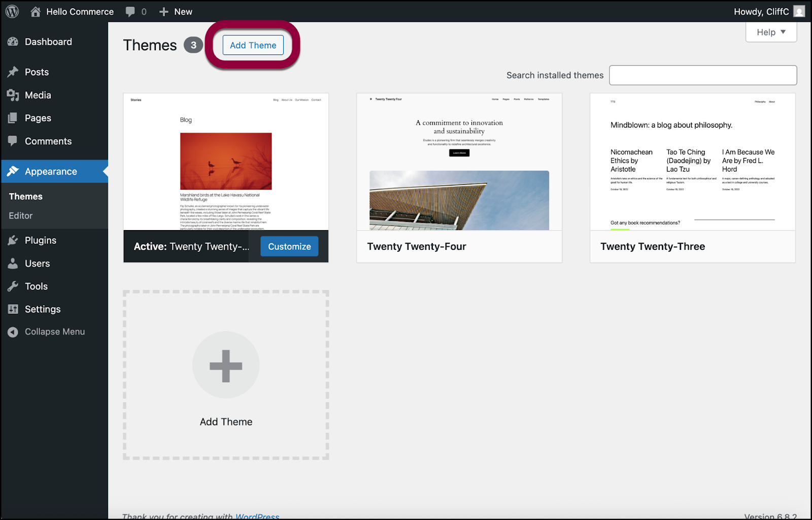The image size is (812, 520).
Task: Open the Themes submenu item
Action: [26, 197]
